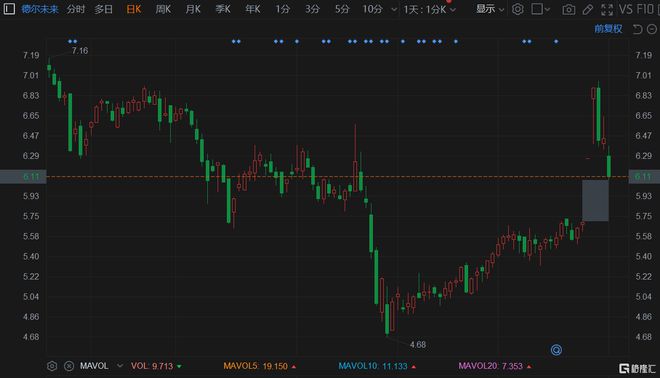This screenshot has height=378, width=660.
Task: Take a chart snapshot with camera icon
Action: (569, 9)
